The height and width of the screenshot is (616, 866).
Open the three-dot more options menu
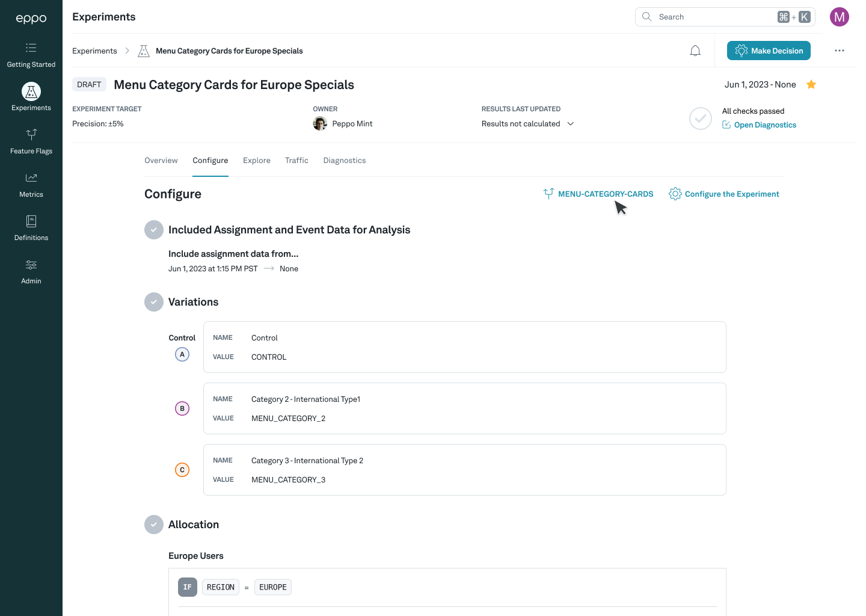(840, 51)
